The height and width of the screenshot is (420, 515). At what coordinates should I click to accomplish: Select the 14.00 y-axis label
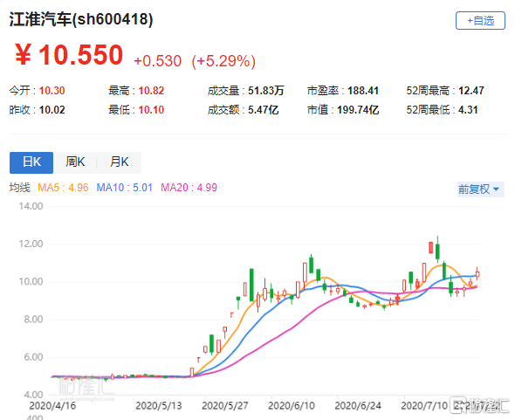31,206
